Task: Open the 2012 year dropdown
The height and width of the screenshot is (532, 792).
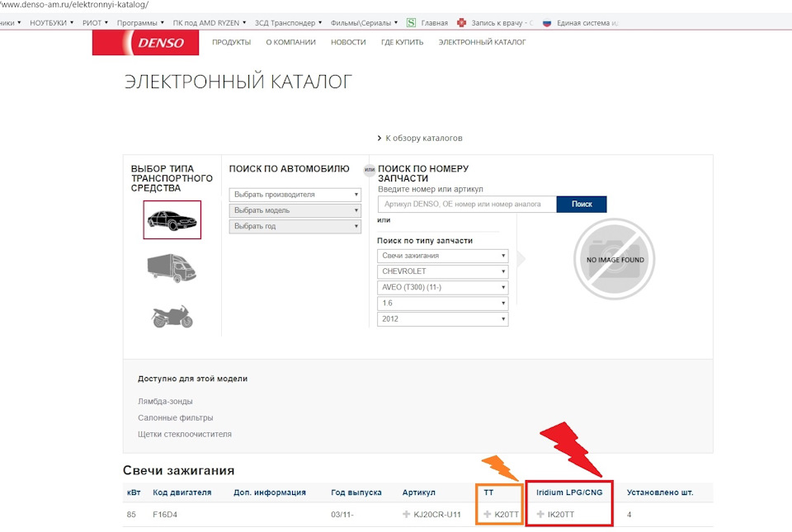Action: pos(442,319)
